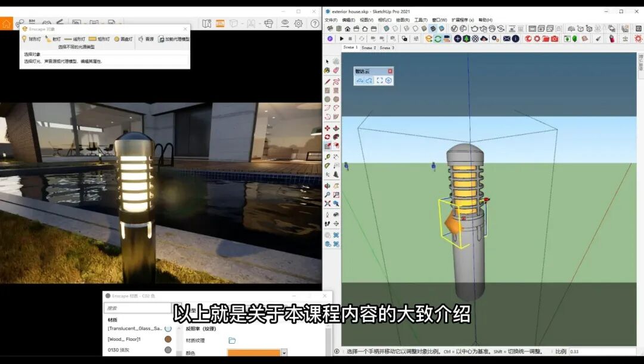The image size is (644, 364).
Task: Click the Enscape home icon
Action: click(6, 24)
